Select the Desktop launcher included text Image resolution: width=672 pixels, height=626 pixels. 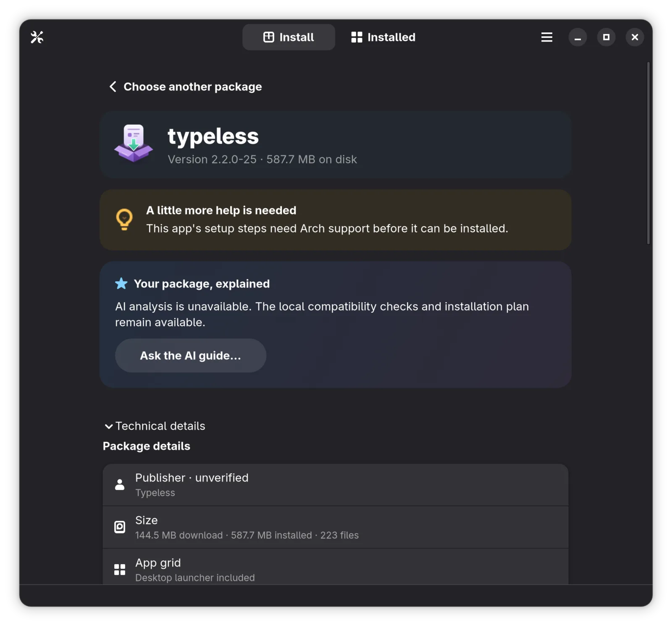click(x=195, y=578)
